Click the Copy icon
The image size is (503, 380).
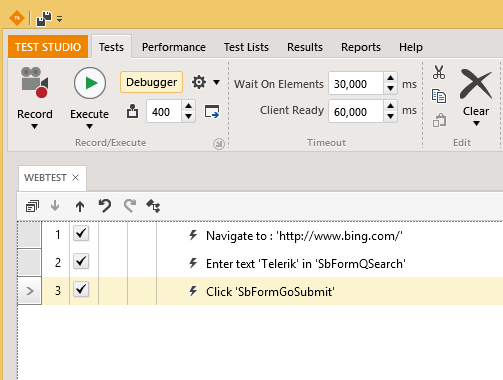click(x=439, y=96)
